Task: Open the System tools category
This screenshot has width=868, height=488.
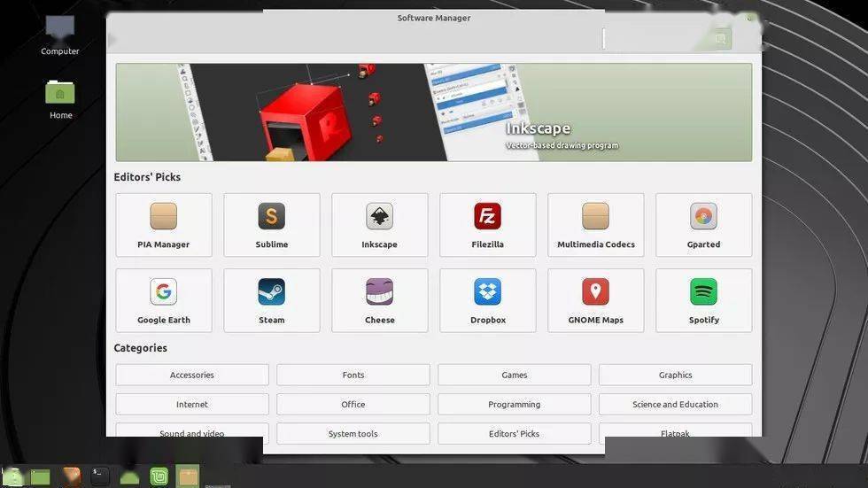Action: pyautogui.click(x=353, y=434)
